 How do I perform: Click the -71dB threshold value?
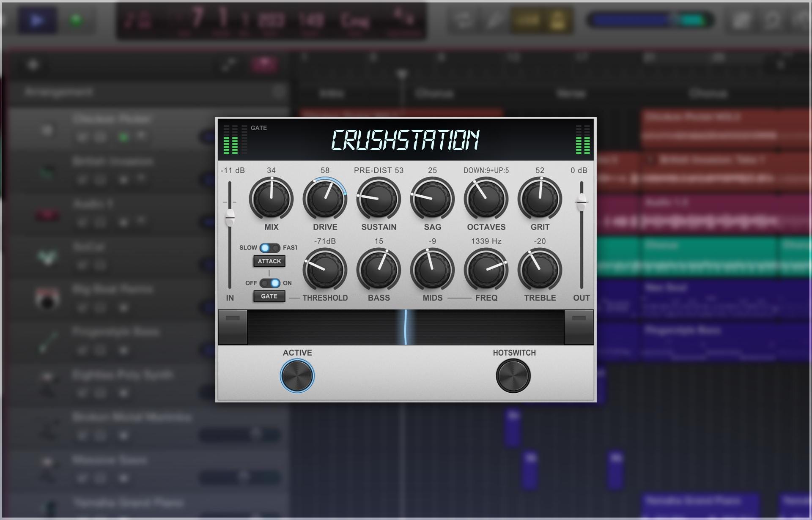click(x=325, y=241)
